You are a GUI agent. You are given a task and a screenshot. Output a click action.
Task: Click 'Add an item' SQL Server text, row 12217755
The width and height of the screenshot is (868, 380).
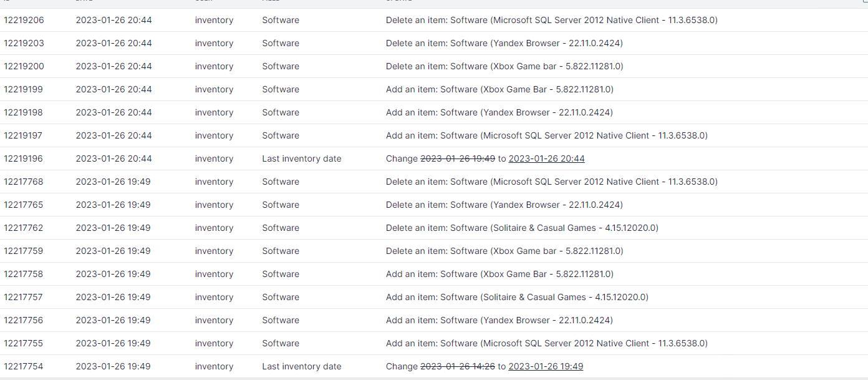tap(547, 343)
